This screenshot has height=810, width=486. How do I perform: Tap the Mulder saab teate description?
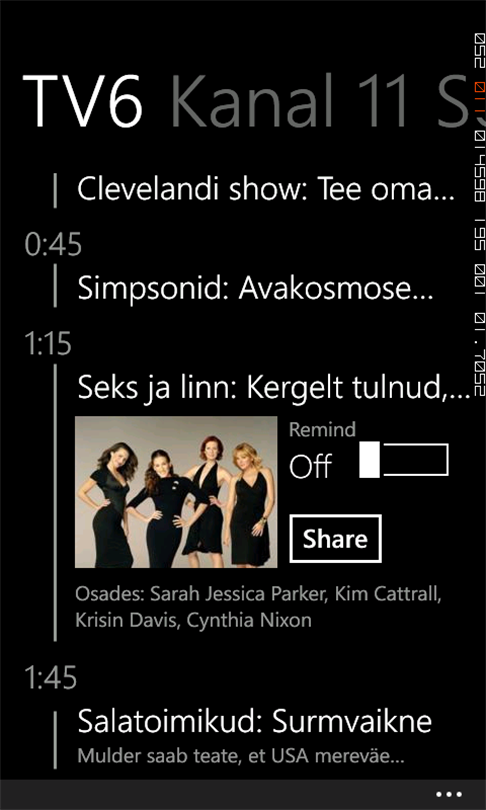coord(240,757)
